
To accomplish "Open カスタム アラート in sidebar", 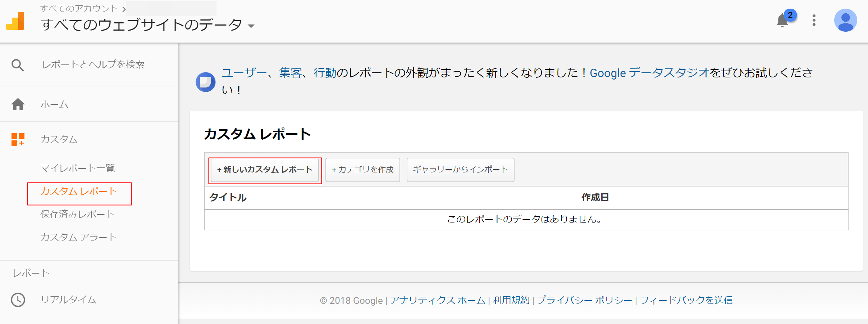I will 79,237.
